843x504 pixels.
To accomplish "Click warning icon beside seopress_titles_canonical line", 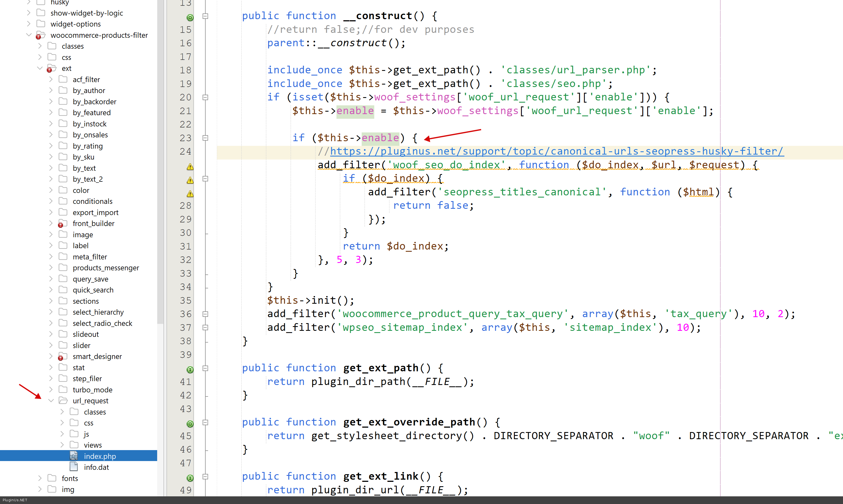I will [x=190, y=194].
